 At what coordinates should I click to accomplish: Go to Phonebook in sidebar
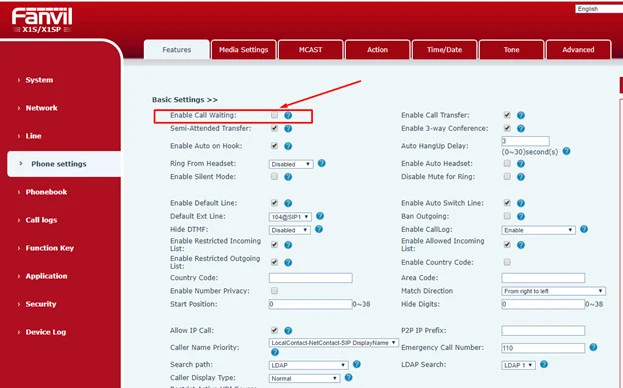[46, 192]
